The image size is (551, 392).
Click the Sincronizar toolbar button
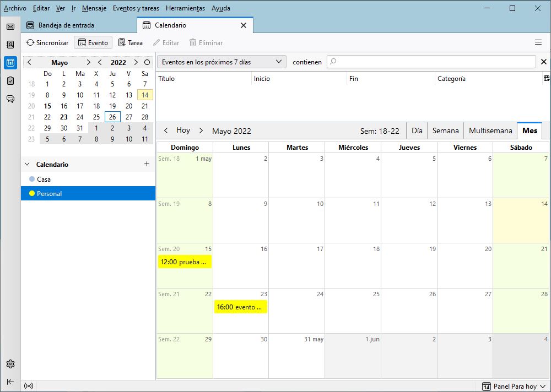coord(47,42)
